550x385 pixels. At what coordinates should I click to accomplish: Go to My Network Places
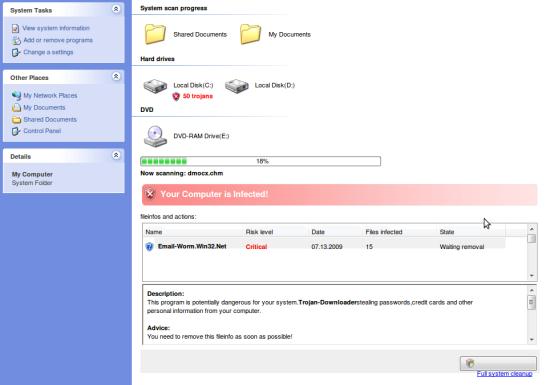(x=50, y=95)
